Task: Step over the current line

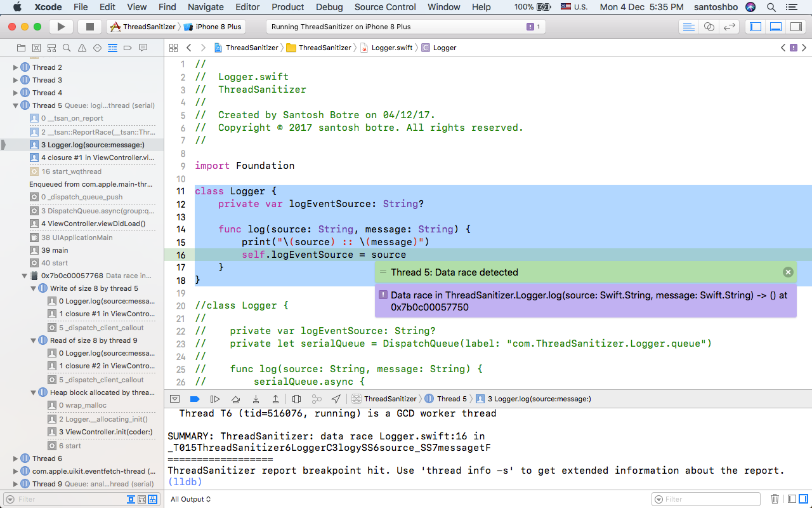Action: [x=235, y=399]
